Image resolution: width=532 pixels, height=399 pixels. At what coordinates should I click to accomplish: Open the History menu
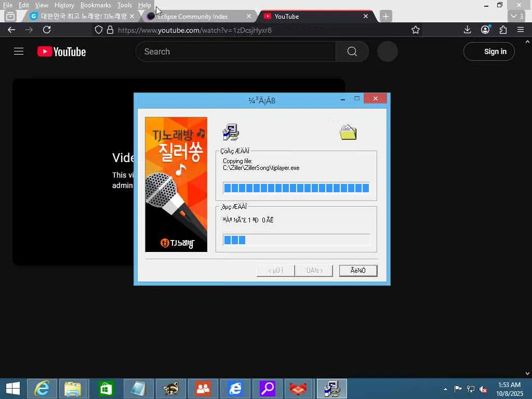[x=64, y=5]
